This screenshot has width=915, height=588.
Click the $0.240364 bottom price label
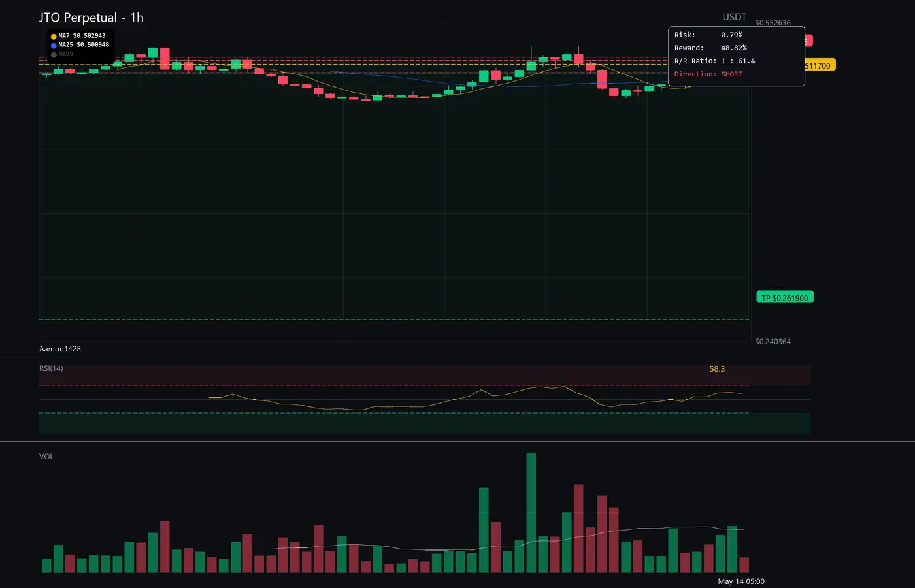click(x=773, y=342)
